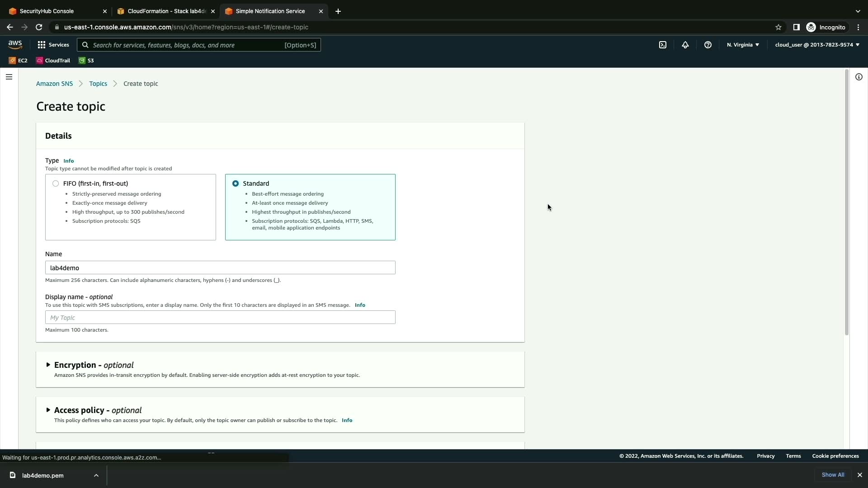The image size is (868, 488).
Task: Toggle the hamburger side navigation menu
Action: coord(9,77)
